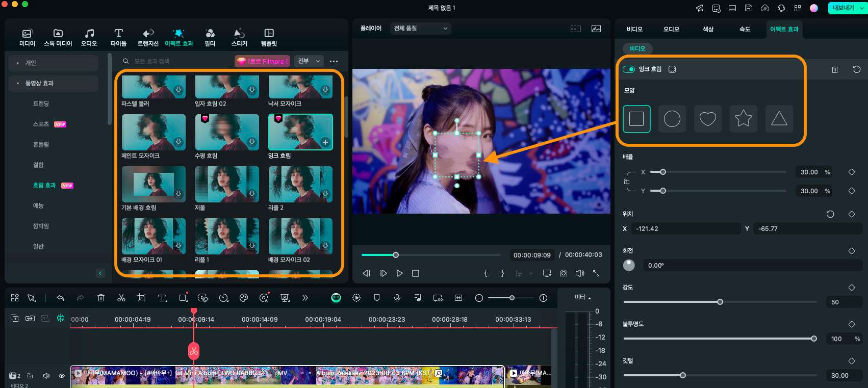
Task: Select the heart mask shape
Action: click(x=708, y=119)
